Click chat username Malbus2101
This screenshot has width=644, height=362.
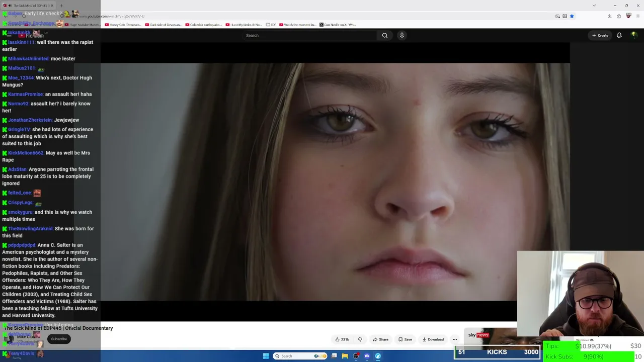[22, 68]
